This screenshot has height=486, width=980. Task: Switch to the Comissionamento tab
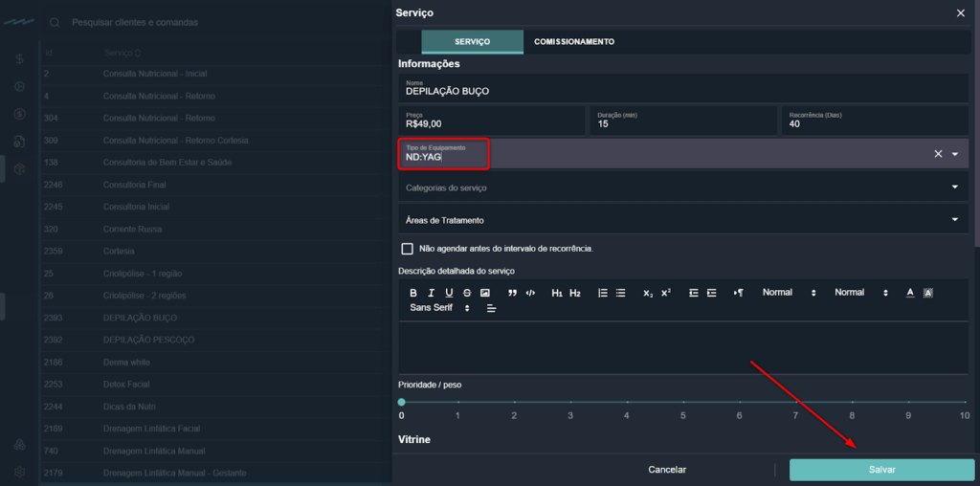click(x=574, y=42)
